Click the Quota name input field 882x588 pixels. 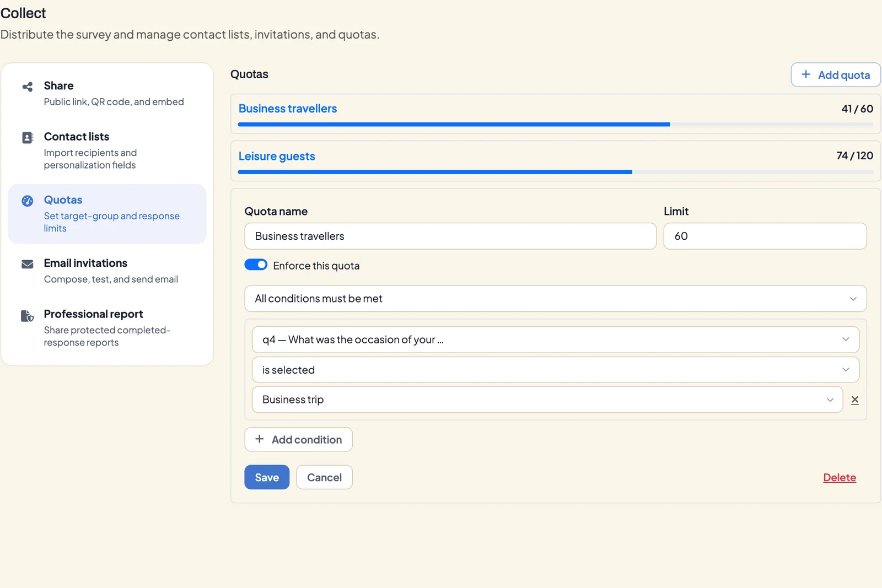(450, 236)
